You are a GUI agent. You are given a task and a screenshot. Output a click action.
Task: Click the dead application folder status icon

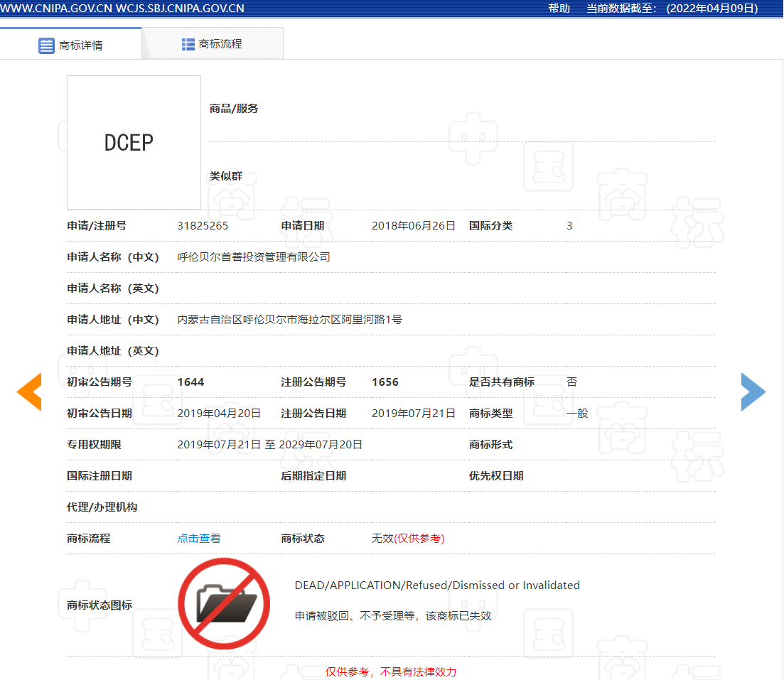pyautogui.click(x=224, y=604)
